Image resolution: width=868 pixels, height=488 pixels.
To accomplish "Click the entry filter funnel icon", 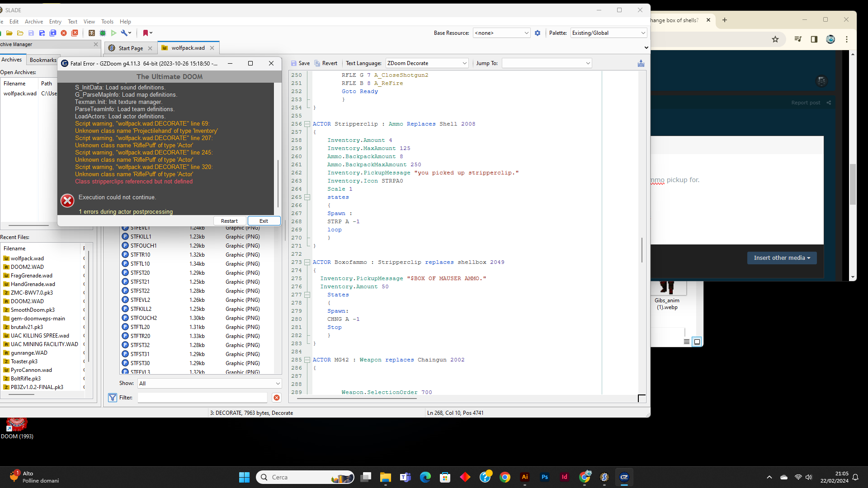I will click(113, 398).
